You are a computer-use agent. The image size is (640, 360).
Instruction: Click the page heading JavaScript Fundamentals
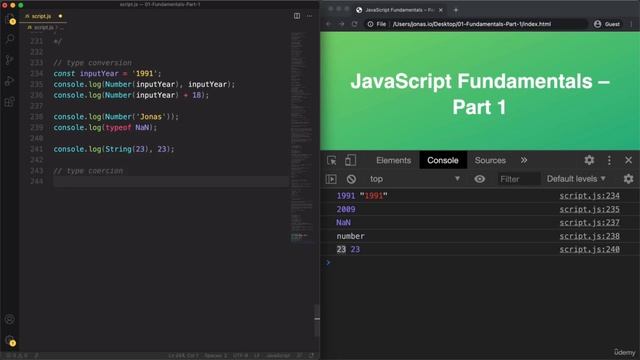pyautogui.click(x=480, y=93)
